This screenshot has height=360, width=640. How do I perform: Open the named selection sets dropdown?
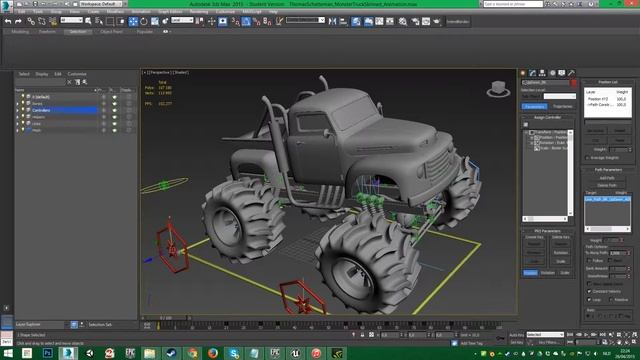click(305, 20)
